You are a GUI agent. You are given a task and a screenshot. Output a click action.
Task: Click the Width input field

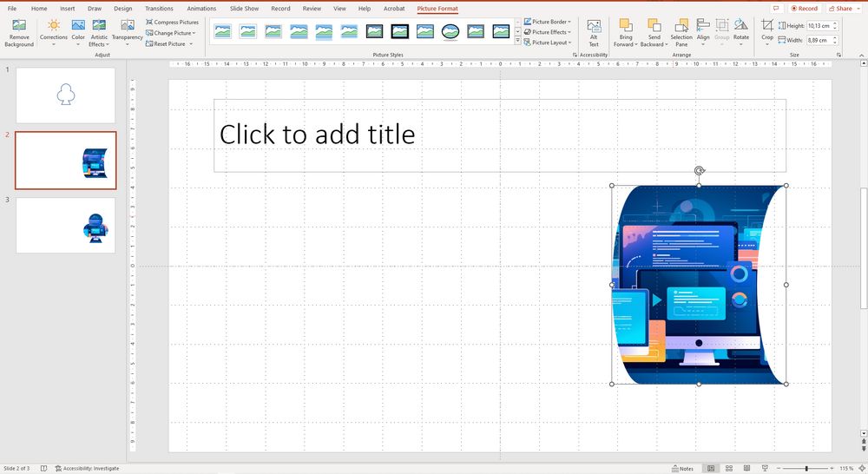tap(819, 40)
